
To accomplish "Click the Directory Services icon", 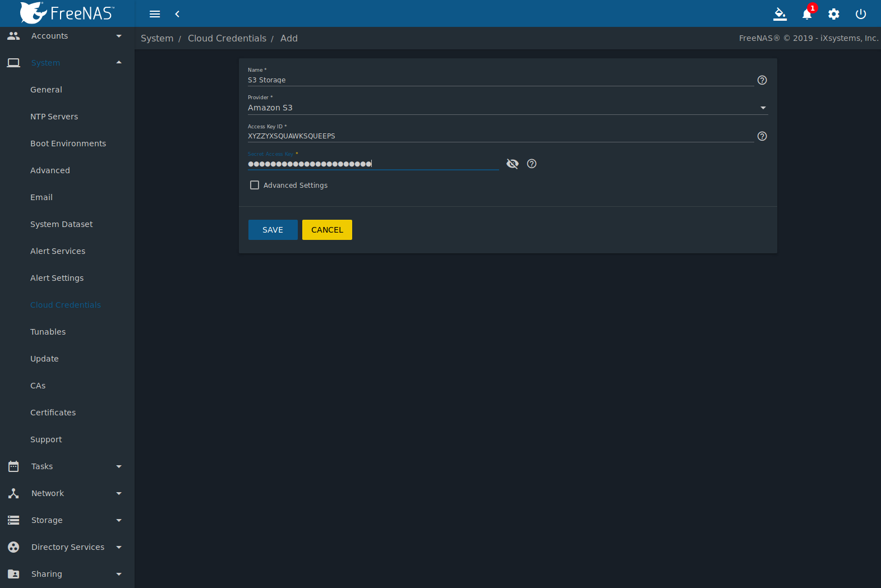I will point(13,547).
